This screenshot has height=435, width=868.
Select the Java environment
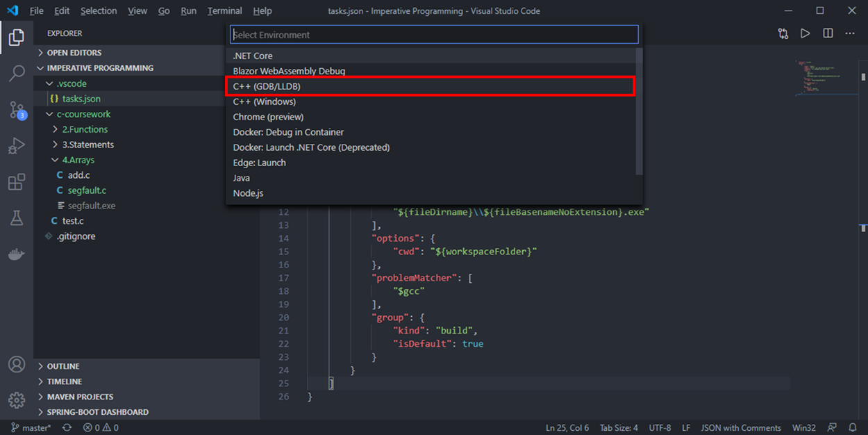point(431,178)
